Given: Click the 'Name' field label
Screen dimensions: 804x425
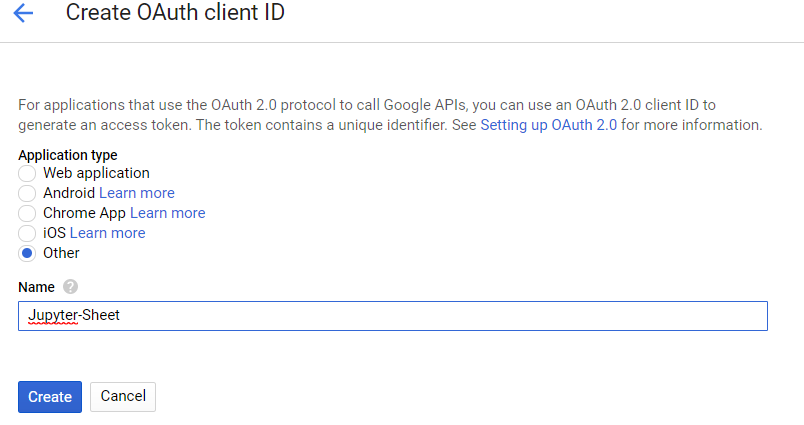Looking at the screenshot, I should [36, 287].
